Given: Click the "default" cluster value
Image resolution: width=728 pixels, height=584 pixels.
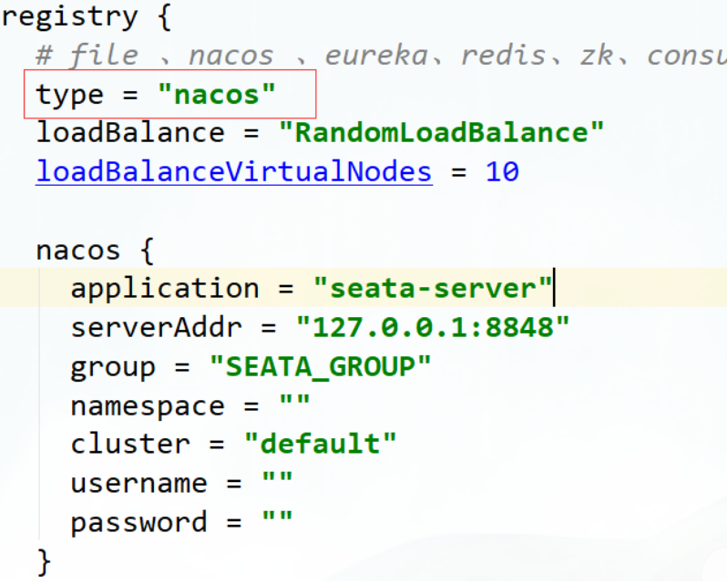Looking at the screenshot, I should pyautogui.click(x=321, y=444).
